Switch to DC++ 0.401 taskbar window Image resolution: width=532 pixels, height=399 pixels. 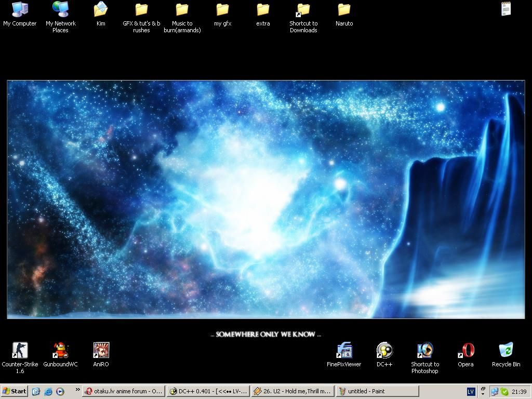[x=208, y=391]
